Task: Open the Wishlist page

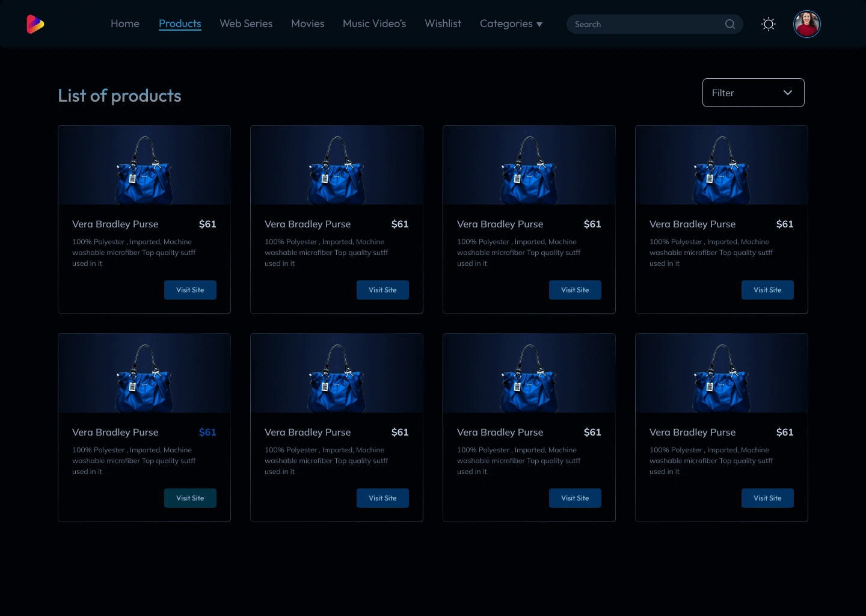Action: 443,23
